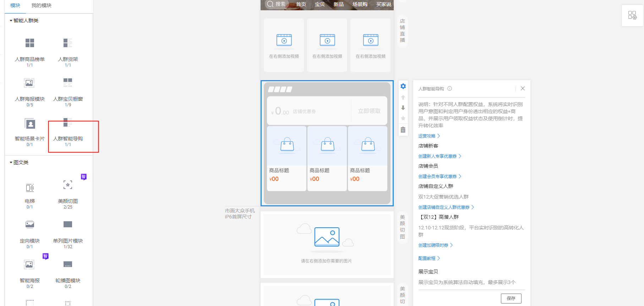
Task: Open the grid settings icon at top right
Action: click(632, 15)
